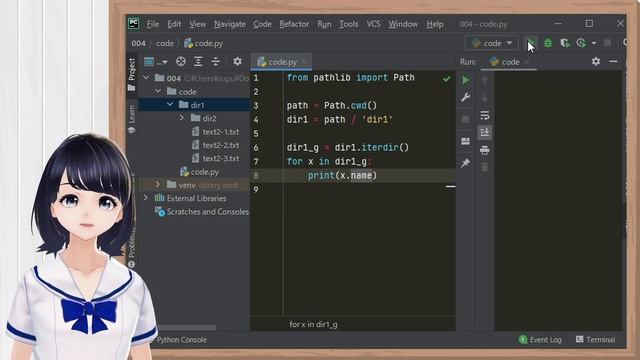The height and width of the screenshot is (360, 640).
Task: Open the VCS menu
Action: pos(373,24)
